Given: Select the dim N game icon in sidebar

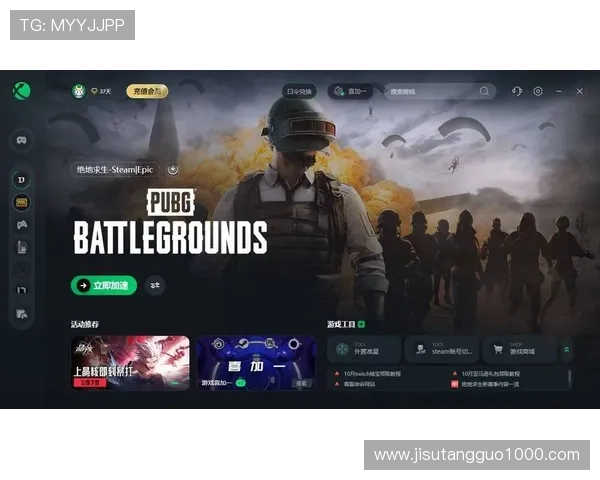Looking at the screenshot, I should 21,269.
